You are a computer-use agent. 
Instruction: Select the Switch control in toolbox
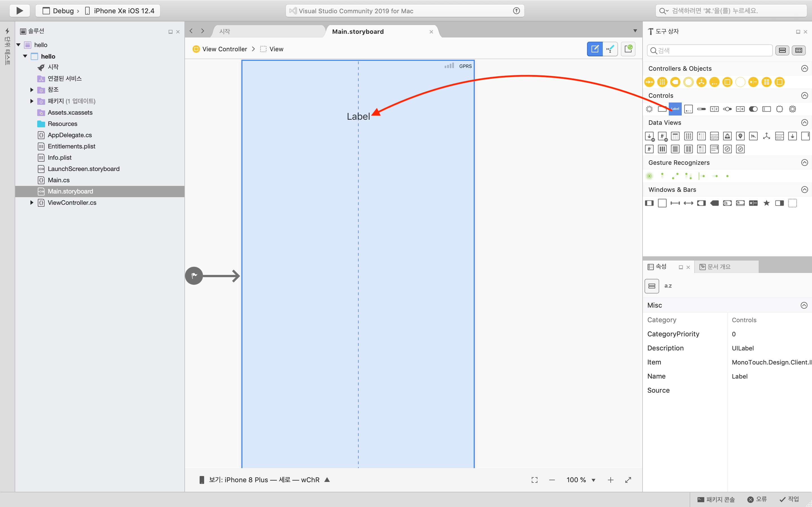click(753, 109)
